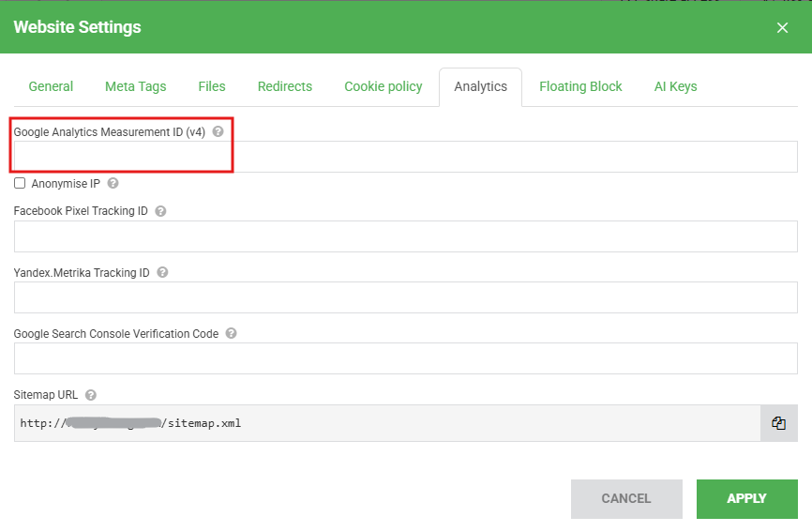Click help icon beside Anonymise IP
Viewport: 812px width, 532px height.
tap(113, 184)
